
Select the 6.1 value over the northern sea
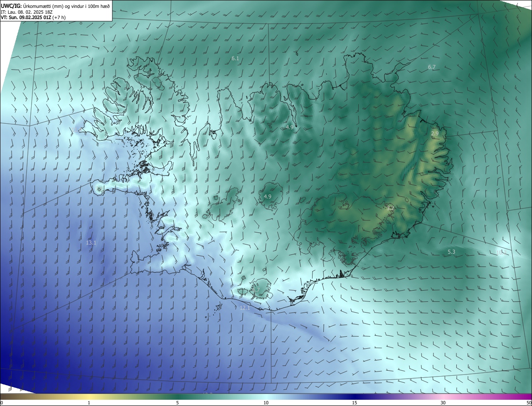(x=235, y=59)
